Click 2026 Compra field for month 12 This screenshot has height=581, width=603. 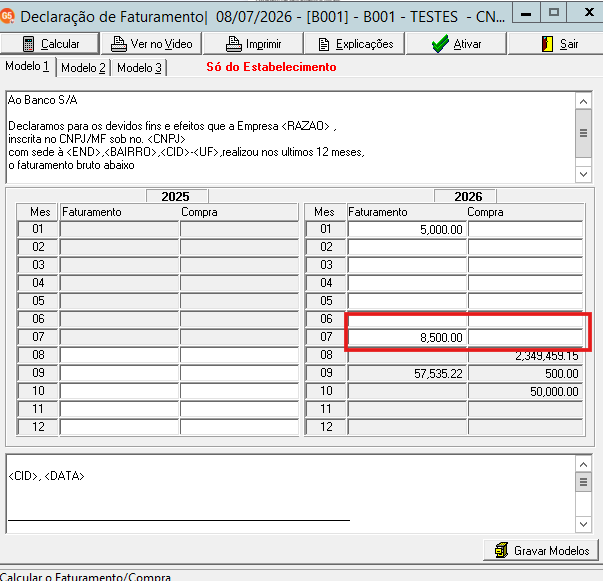tap(525, 428)
